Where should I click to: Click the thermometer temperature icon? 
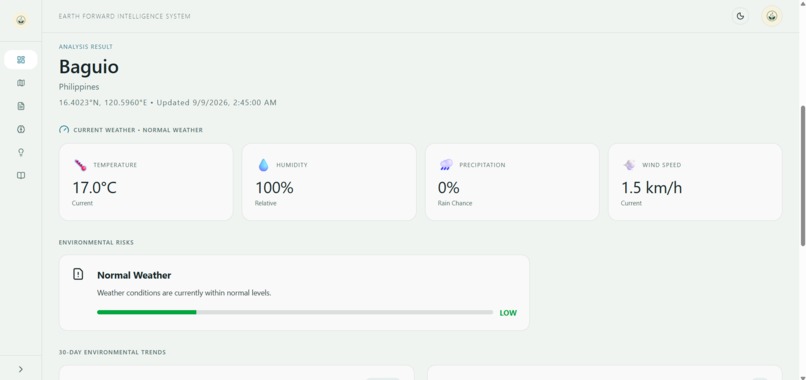[81, 165]
